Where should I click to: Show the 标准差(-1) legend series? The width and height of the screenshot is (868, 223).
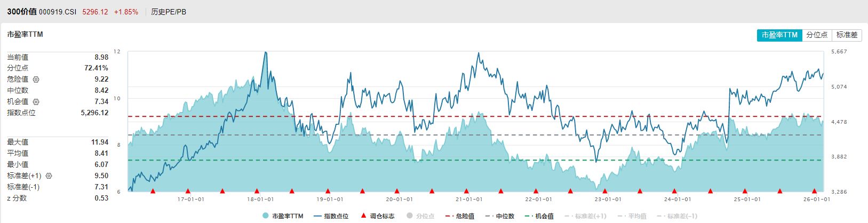pos(676,216)
